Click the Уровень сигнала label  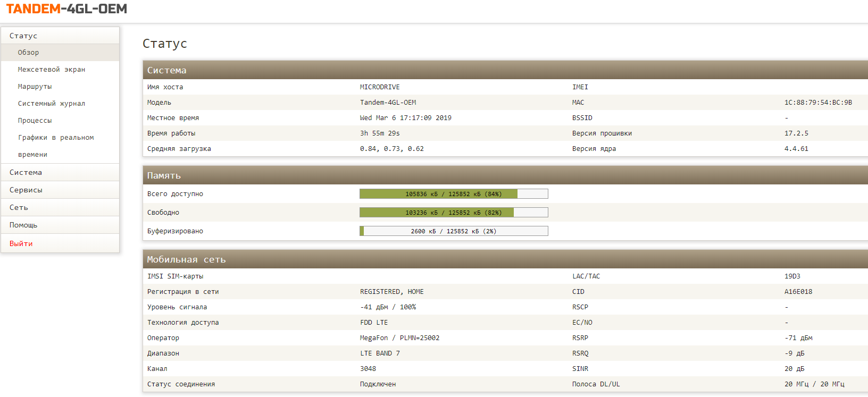point(177,307)
